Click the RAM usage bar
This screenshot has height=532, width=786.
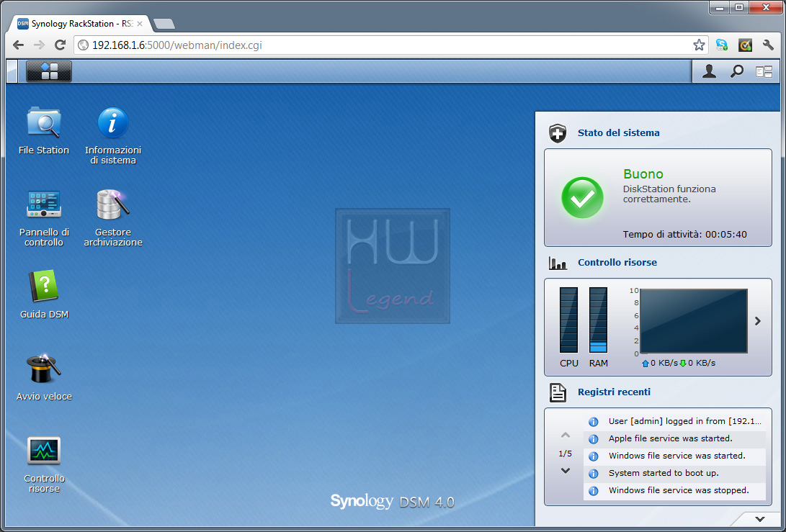coord(598,320)
